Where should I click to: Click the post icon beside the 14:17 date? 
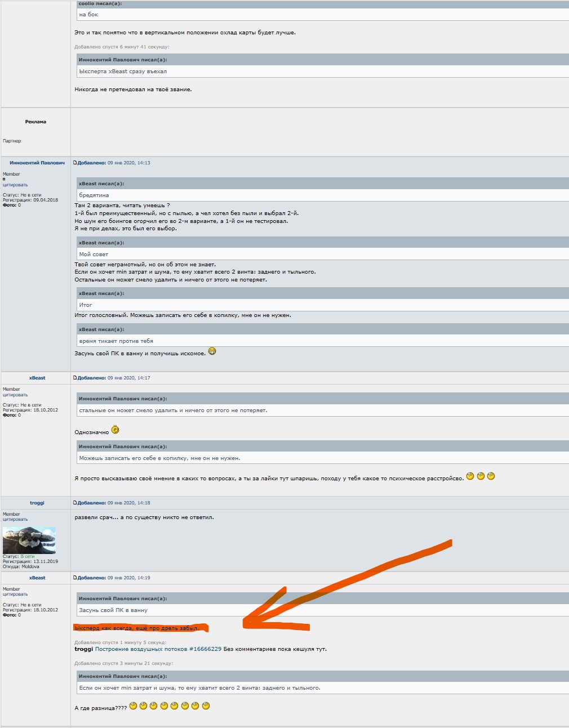click(x=75, y=378)
